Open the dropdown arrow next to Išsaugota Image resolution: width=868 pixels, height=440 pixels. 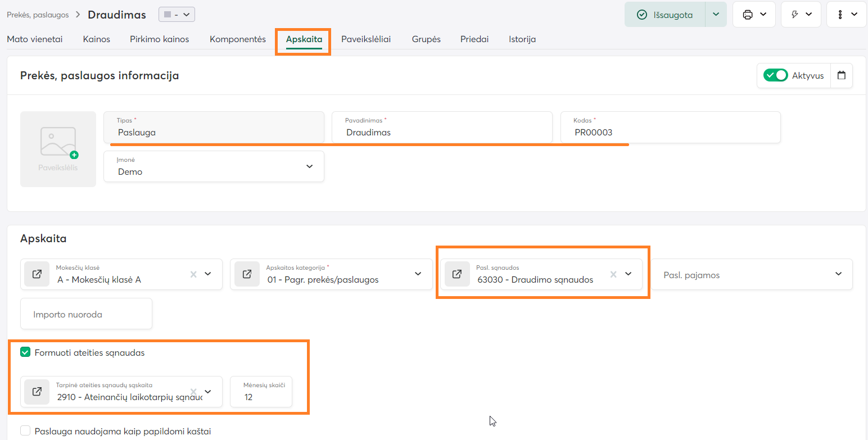click(716, 15)
